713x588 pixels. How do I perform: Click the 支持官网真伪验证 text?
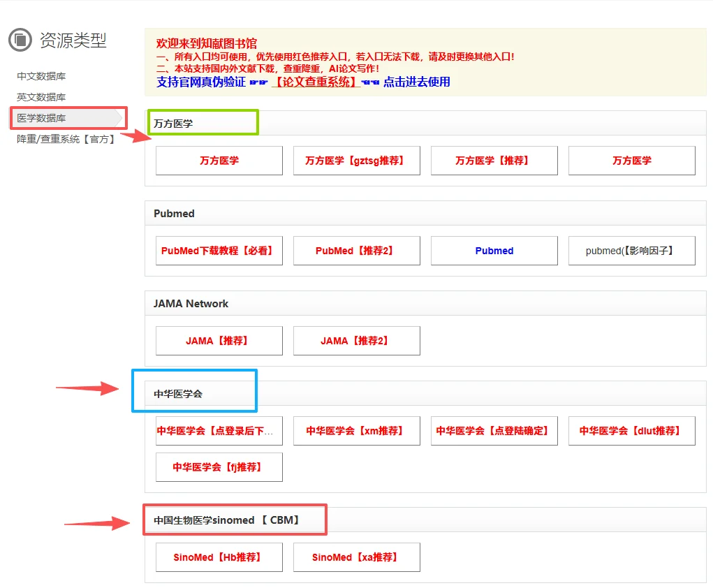coord(201,82)
